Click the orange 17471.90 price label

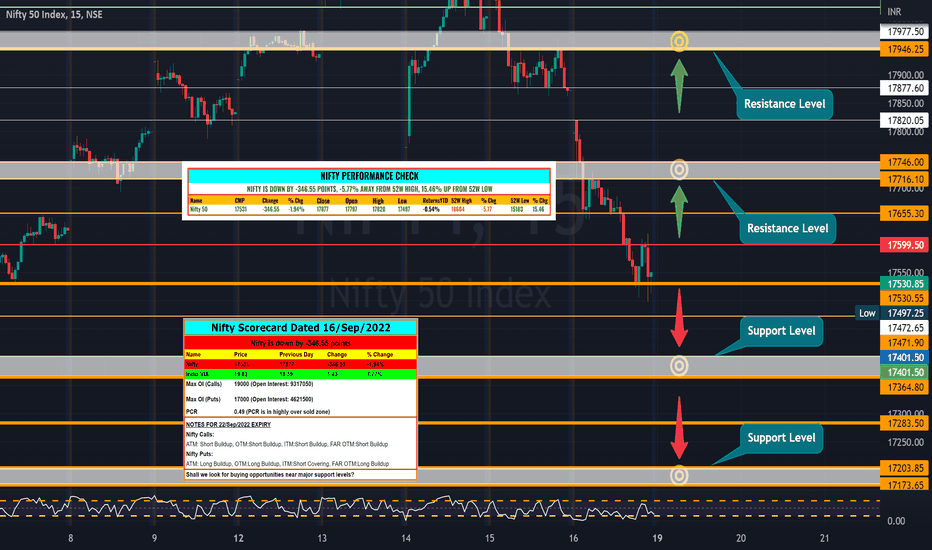pos(905,342)
